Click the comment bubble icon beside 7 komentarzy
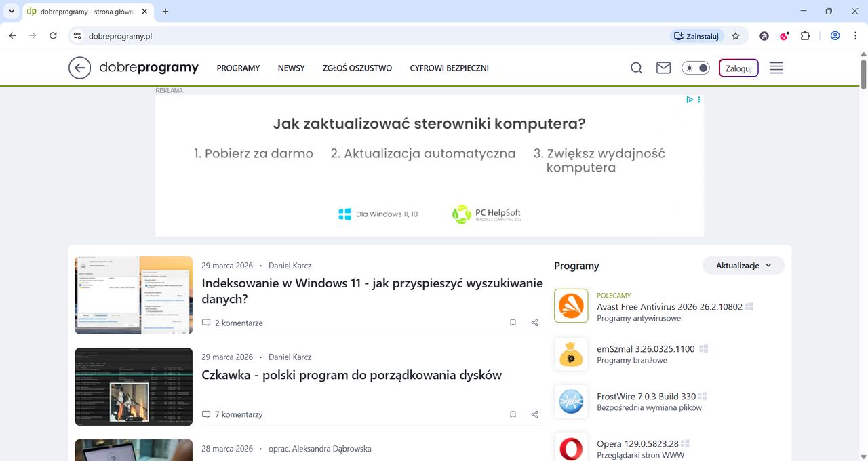868x461 pixels. [x=206, y=414]
